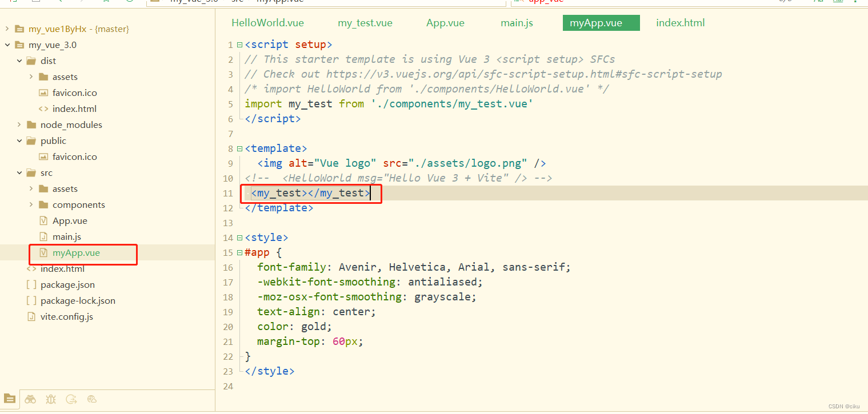Click the image icon of favicon.ico under dist
This screenshot has height=414, width=868.
43,93
